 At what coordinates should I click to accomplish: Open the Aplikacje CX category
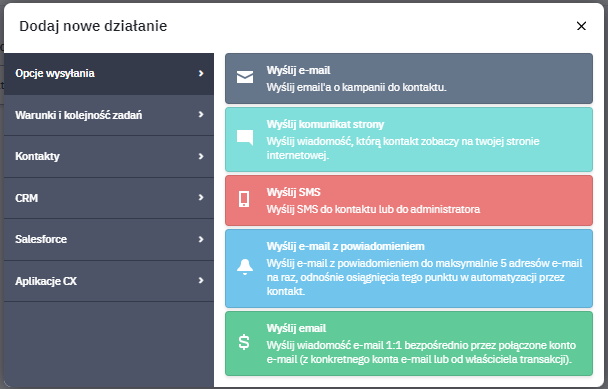tap(109, 281)
